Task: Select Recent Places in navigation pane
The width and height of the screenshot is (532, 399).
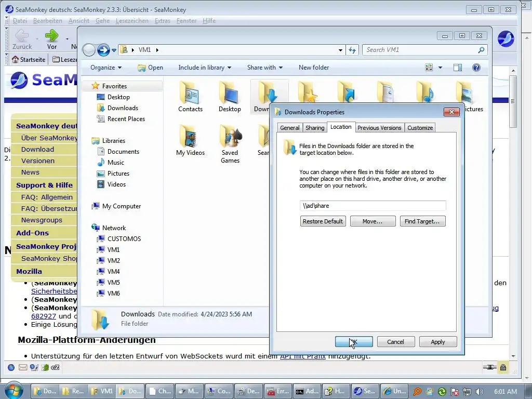Action: point(121,119)
